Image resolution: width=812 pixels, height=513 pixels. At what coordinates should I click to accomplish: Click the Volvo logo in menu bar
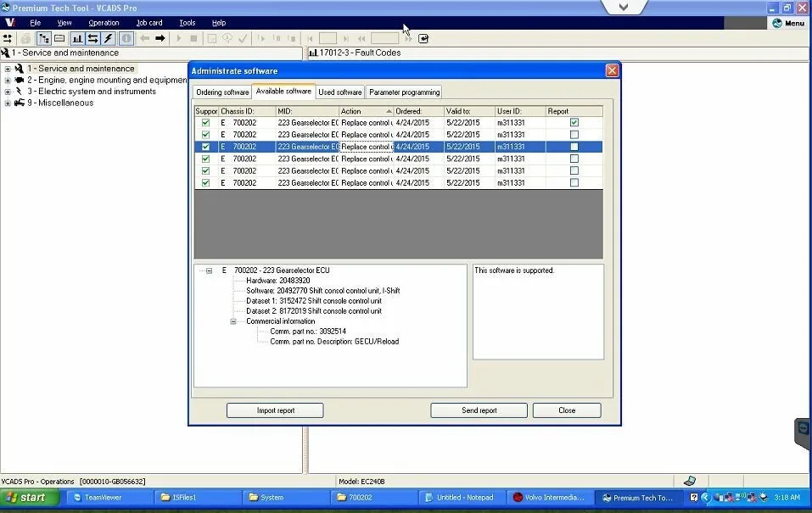click(10, 23)
